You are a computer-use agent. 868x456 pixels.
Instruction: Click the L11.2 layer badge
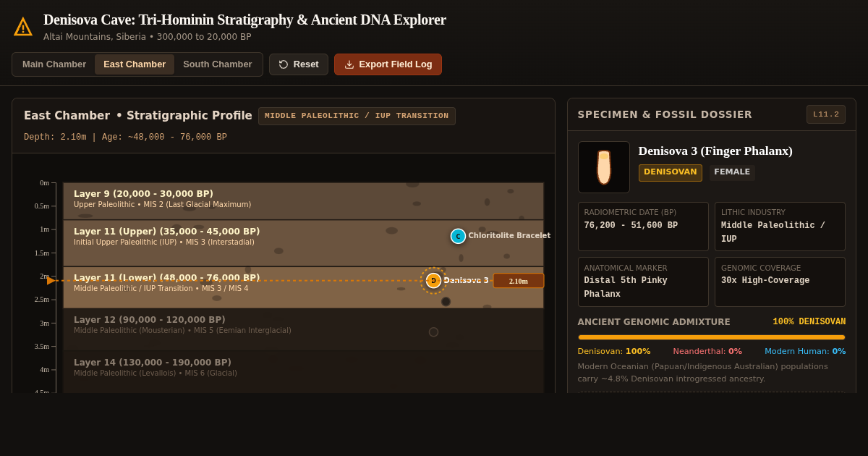point(826,114)
